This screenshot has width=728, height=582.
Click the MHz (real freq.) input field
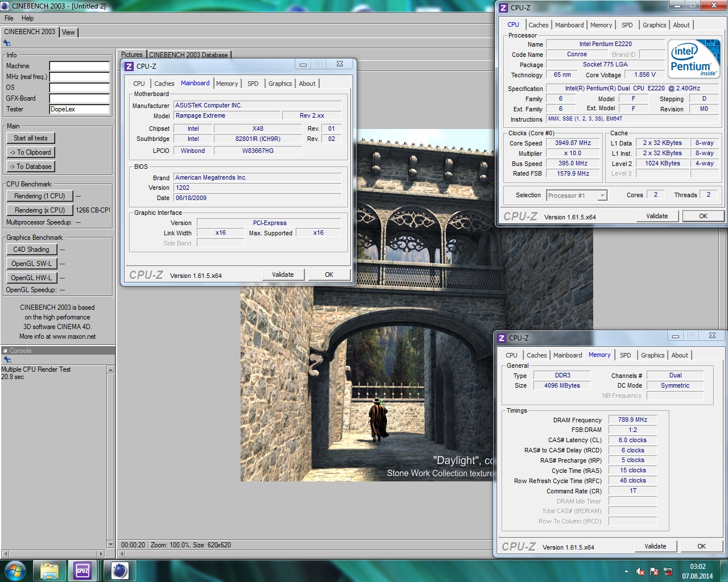[79, 77]
